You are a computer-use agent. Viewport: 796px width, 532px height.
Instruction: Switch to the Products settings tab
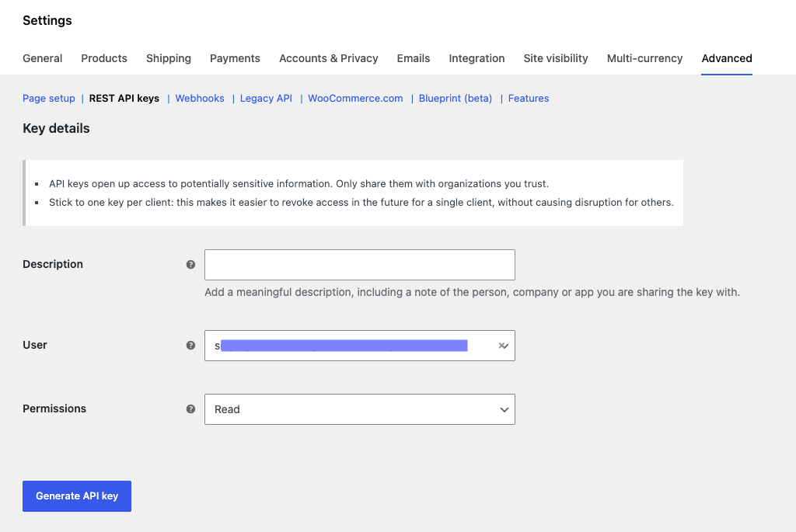104,58
